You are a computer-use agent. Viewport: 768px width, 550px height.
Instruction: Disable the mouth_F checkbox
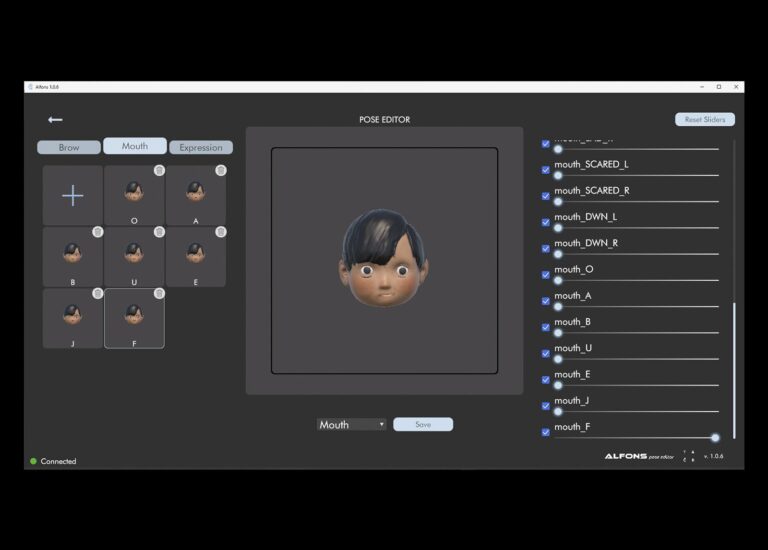click(546, 432)
